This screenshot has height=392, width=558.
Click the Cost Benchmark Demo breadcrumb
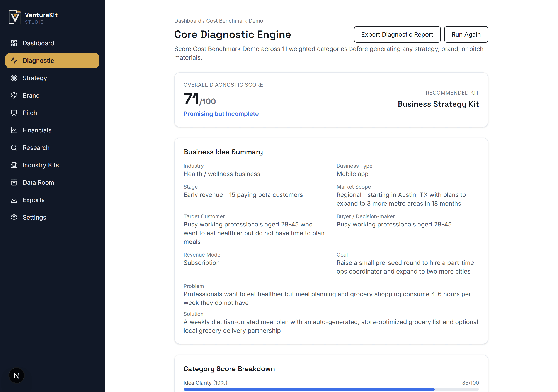coord(235,21)
